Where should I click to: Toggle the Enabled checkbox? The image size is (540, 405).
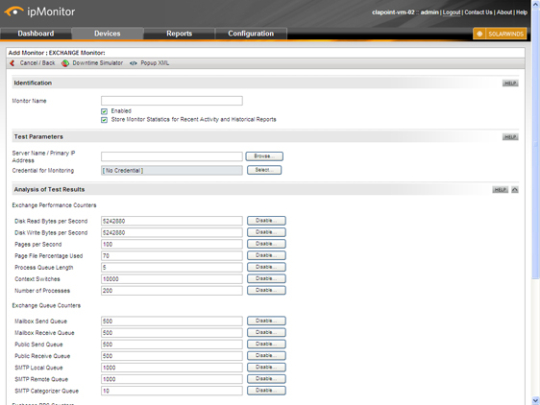tap(104, 111)
